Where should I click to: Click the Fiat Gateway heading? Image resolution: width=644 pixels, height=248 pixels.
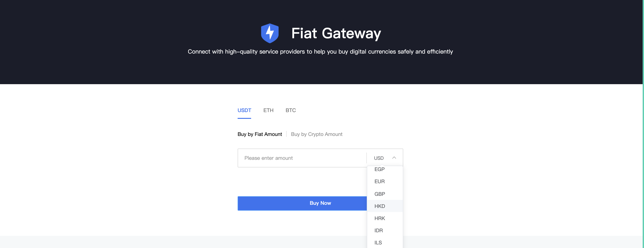click(336, 33)
